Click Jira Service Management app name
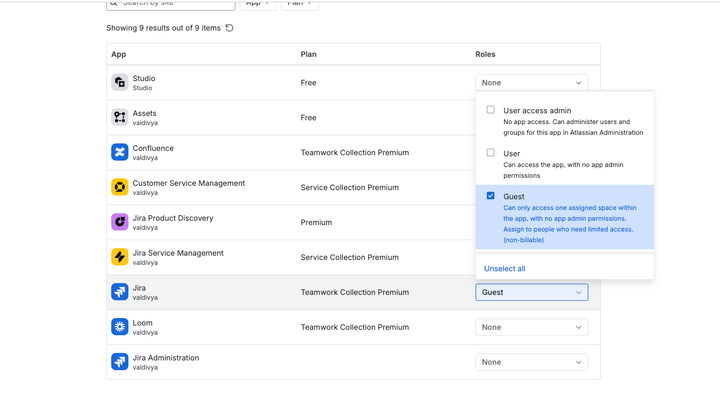Viewport: 720px width, 405px height. click(178, 253)
